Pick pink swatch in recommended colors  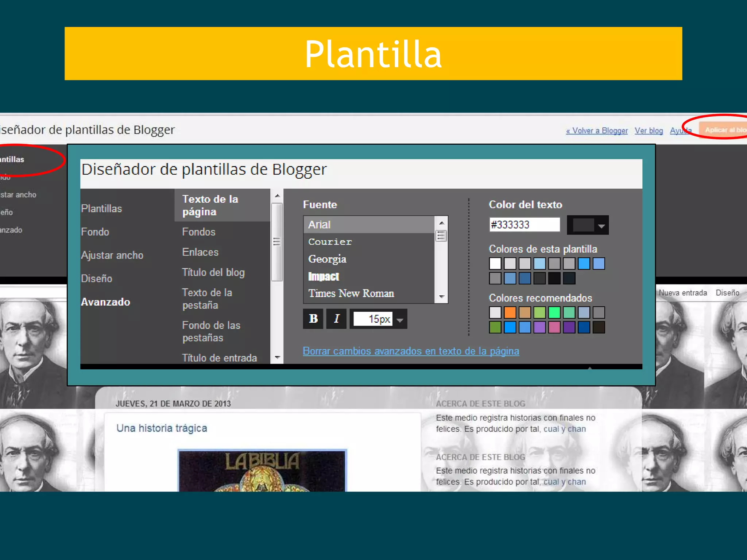point(554,327)
